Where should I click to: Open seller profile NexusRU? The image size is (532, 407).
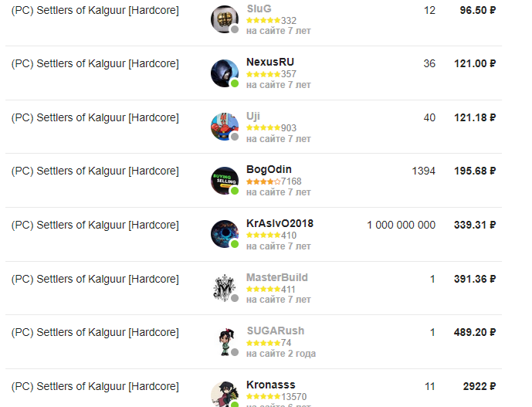click(270, 62)
